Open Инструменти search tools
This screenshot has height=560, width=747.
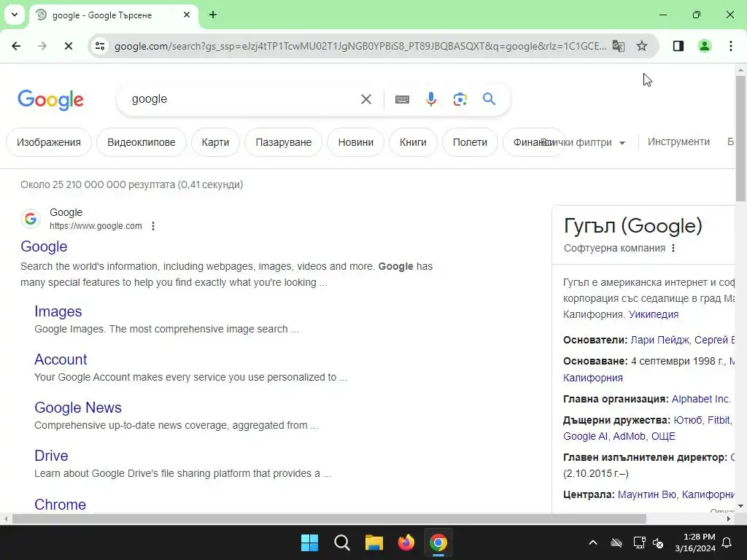678,142
